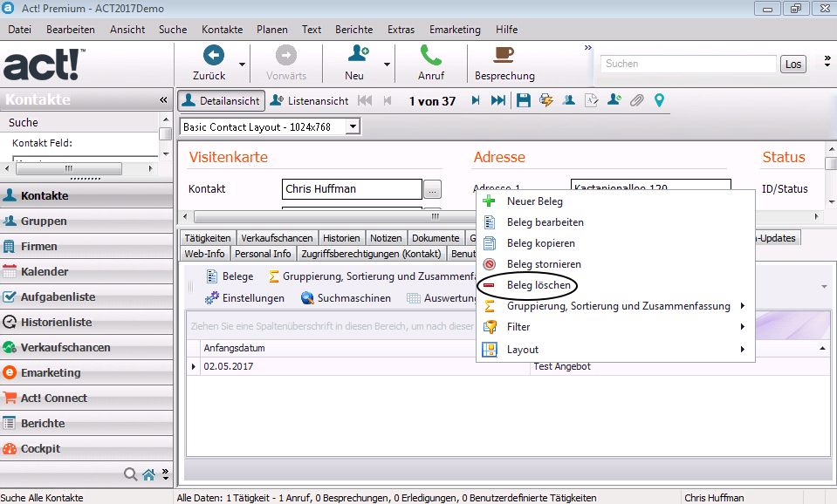This screenshot has height=504, width=837.
Task: Click the document write icon in toolbar
Action: pyautogui.click(x=592, y=100)
